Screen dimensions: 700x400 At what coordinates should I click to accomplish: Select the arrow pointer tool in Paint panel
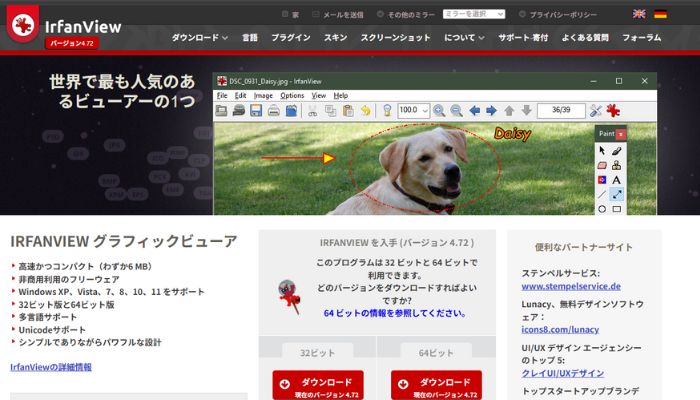click(x=602, y=150)
